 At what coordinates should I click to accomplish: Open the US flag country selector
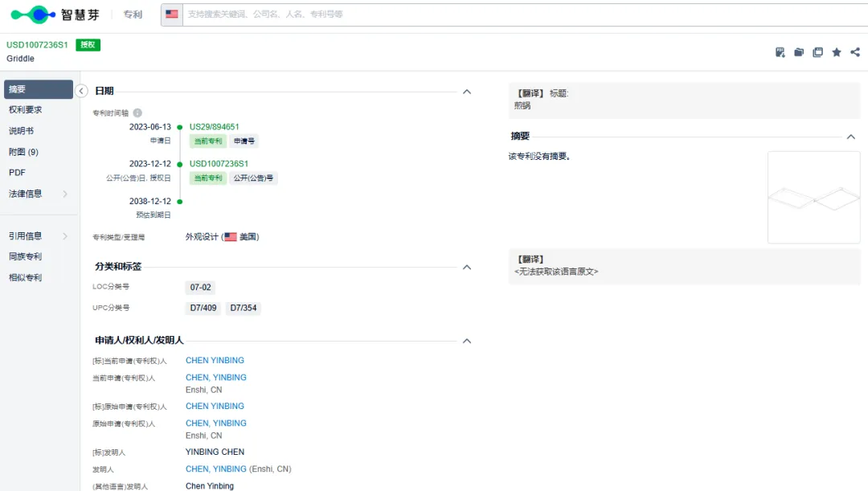click(x=172, y=14)
